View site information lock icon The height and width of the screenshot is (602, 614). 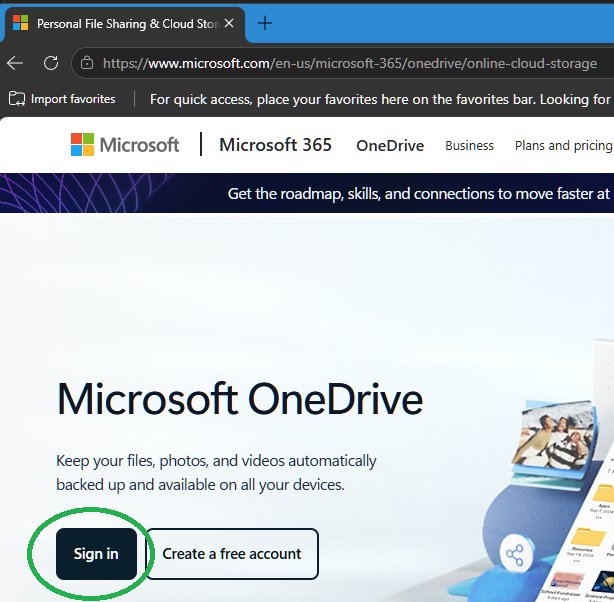pyautogui.click(x=87, y=63)
